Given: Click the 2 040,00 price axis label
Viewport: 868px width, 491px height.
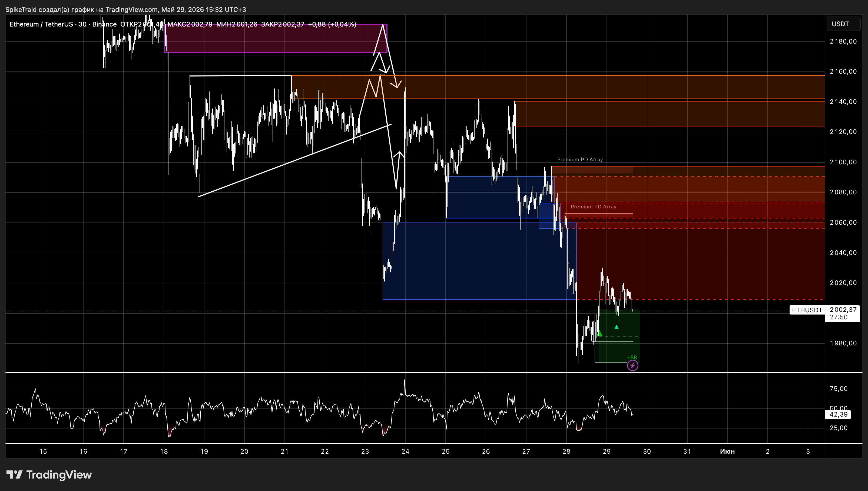Looking at the screenshot, I should (x=843, y=253).
